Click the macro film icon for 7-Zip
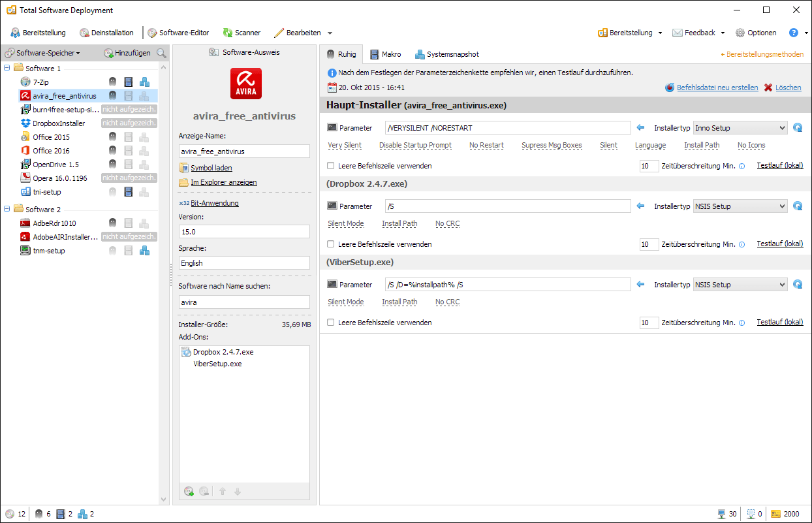 click(128, 82)
